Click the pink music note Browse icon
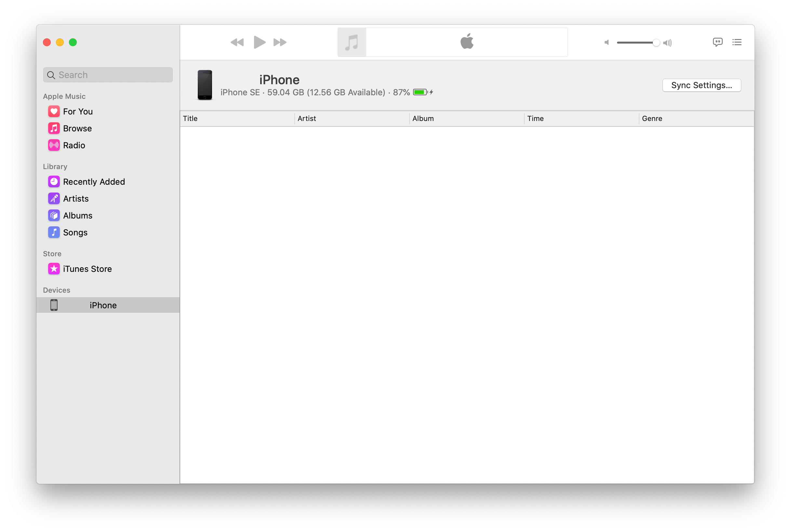The image size is (791, 532). 54,128
